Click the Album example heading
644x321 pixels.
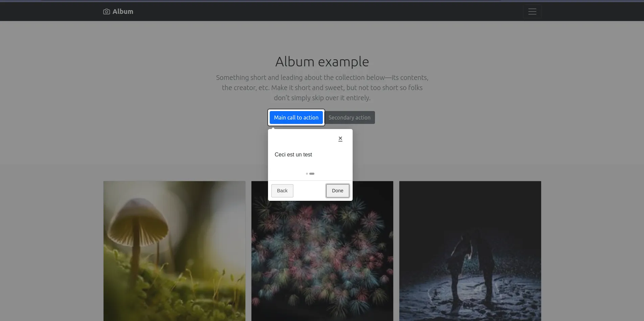click(x=322, y=62)
